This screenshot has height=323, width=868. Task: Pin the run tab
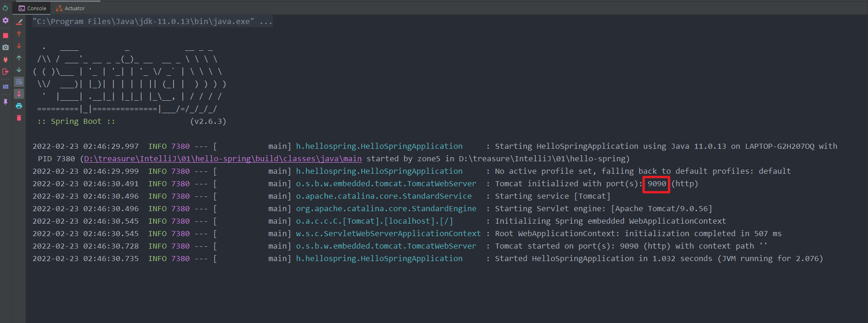pos(6,102)
